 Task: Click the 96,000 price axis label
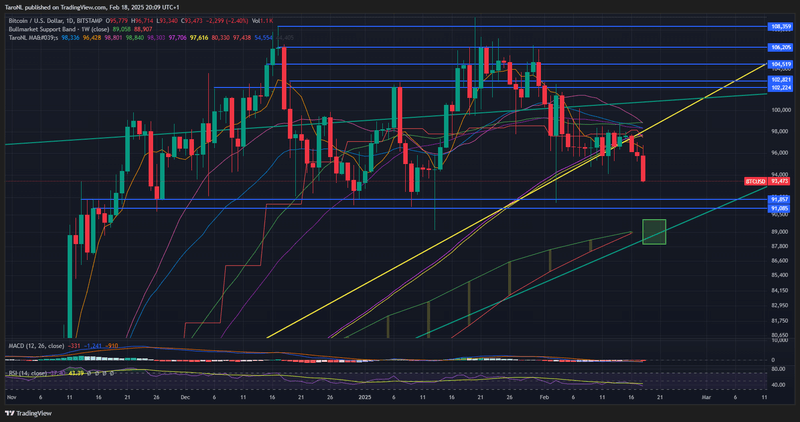781,153
